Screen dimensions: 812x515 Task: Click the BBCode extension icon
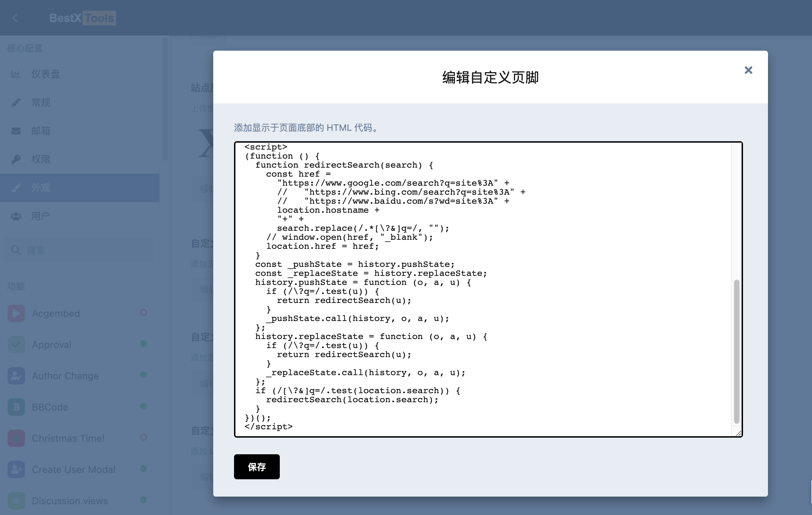(16, 407)
